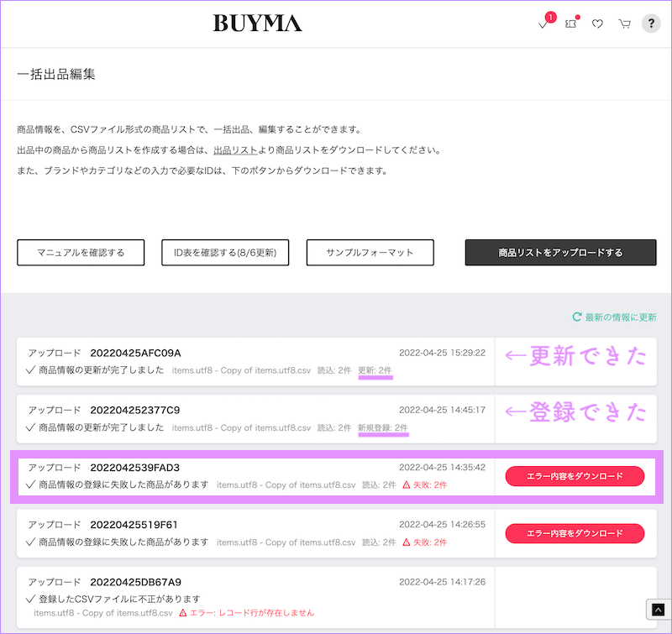Open ID表を確認する(8/6更新) button
The height and width of the screenshot is (634, 672).
(225, 253)
